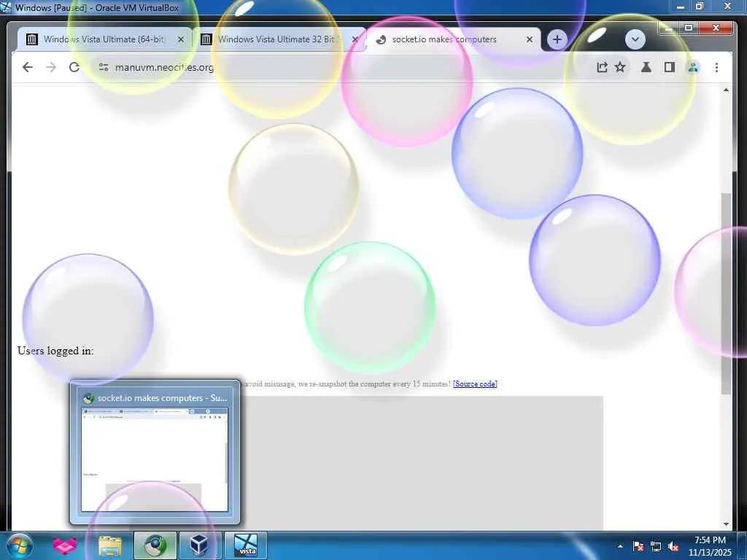This screenshot has width=747, height=560.
Task: Open the Windows Start orb
Action: point(20,545)
